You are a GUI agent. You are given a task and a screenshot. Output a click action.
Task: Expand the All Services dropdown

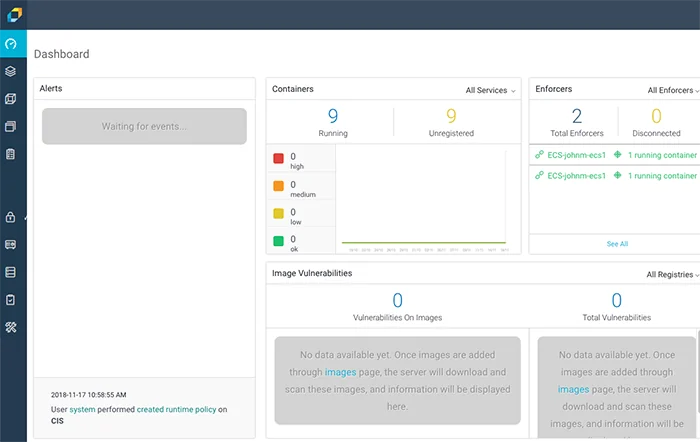click(490, 90)
